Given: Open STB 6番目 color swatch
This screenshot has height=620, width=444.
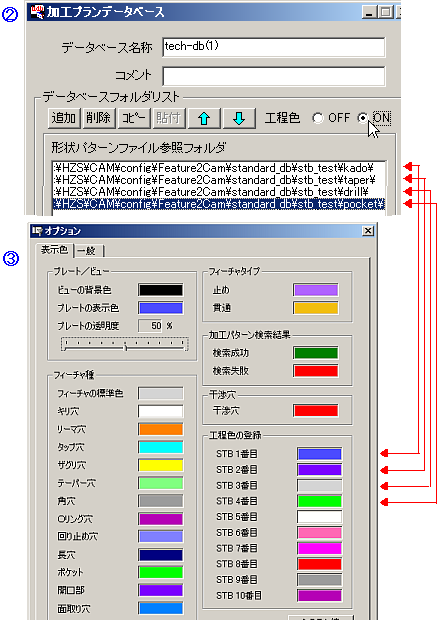Looking at the screenshot, I should (x=319, y=533).
